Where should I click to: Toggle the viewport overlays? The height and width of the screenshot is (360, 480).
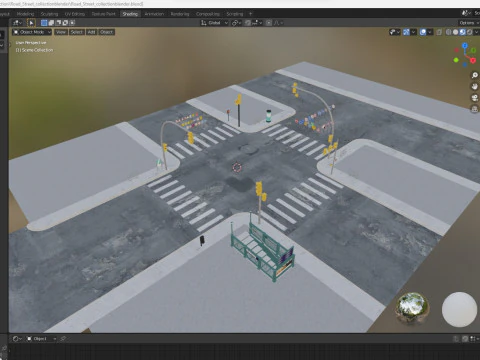(x=423, y=32)
